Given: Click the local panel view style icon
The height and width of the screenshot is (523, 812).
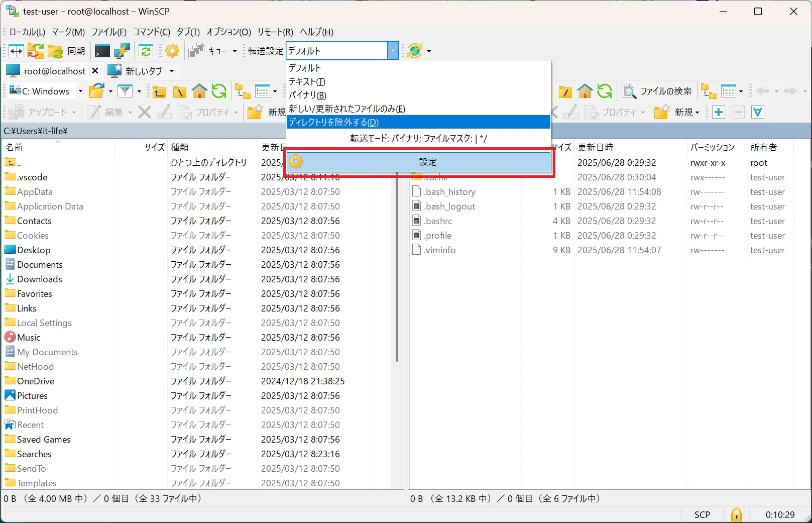Looking at the screenshot, I should point(263,91).
